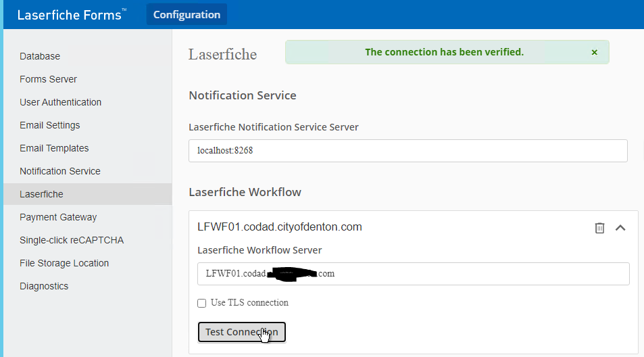Select Email Settings in sidebar
This screenshot has width=644, height=357.
pos(49,125)
